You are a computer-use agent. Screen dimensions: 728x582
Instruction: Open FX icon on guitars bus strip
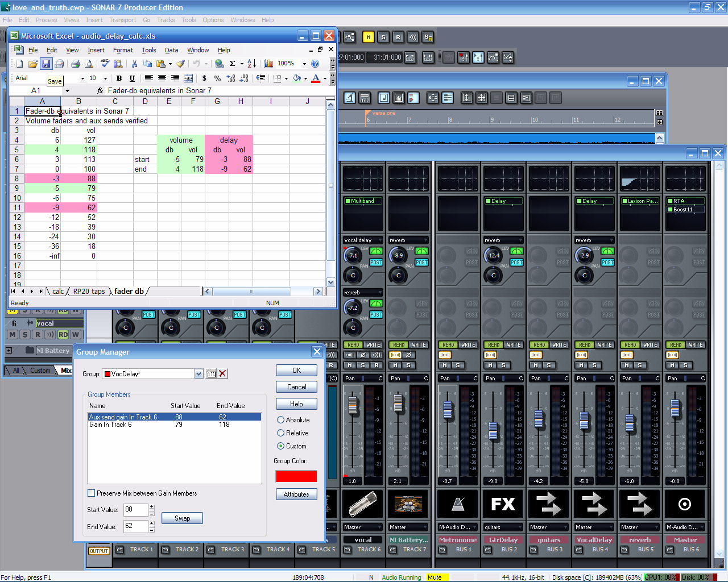[503, 504]
